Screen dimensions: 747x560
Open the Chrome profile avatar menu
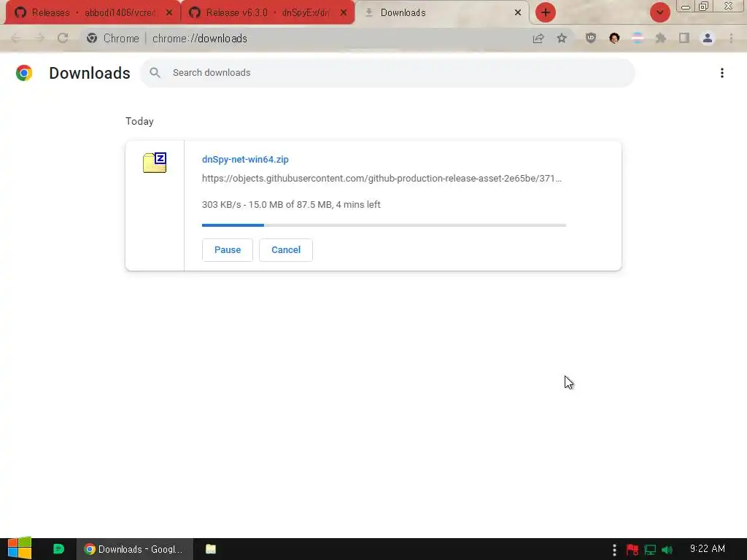[708, 38]
